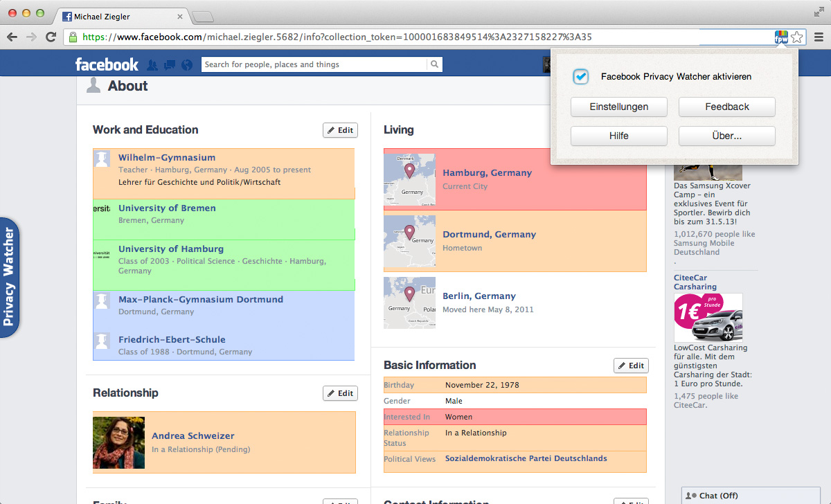Switch to the Michael Ziegler browser tab
Screen dimensions: 831x504
coord(120,16)
